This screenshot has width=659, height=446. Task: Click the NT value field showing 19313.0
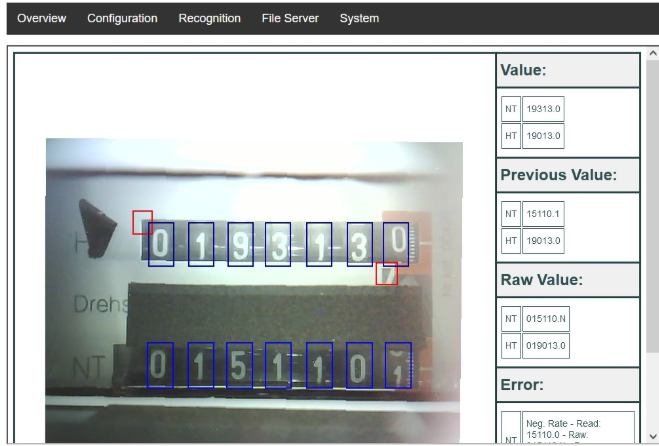[x=543, y=108]
